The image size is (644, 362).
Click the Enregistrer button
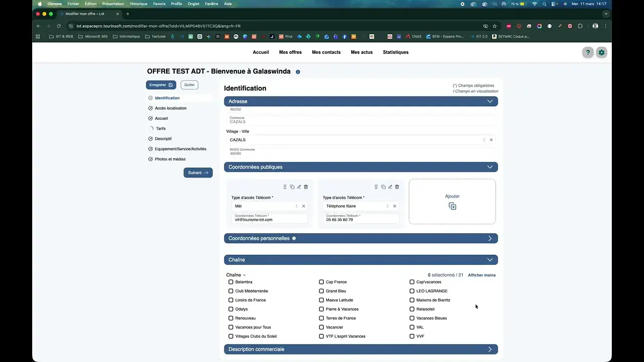161,85
